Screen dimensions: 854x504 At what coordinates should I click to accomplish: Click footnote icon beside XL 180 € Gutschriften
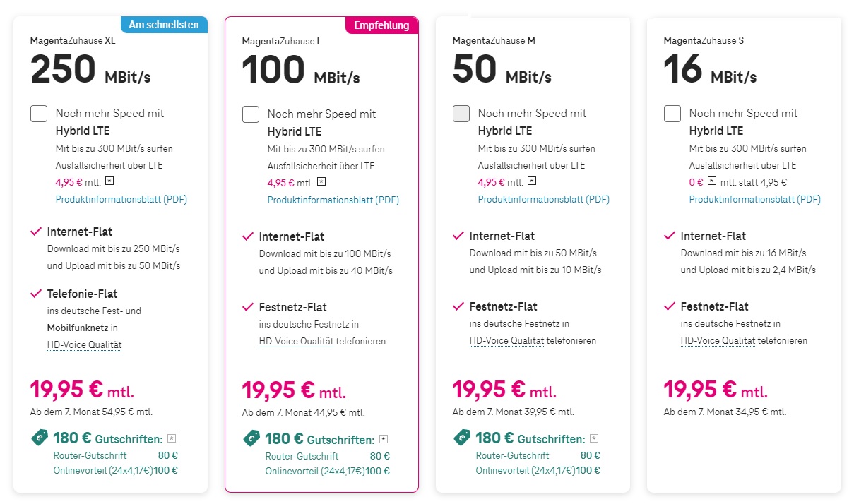point(172,438)
